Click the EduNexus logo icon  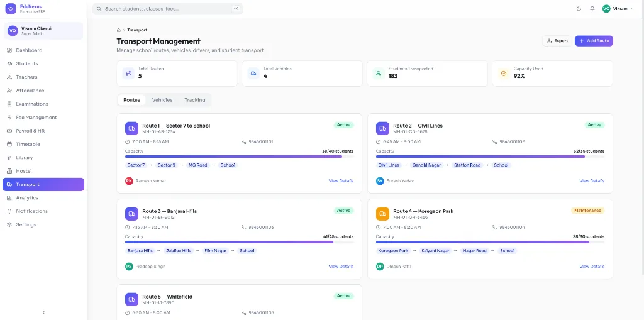tap(11, 9)
